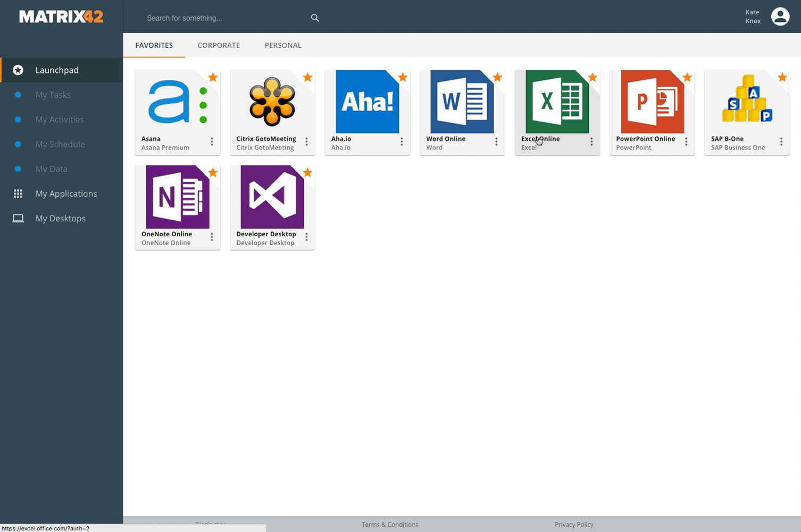Viewport: 801px width, 532px height.
Task: Expand the OneNote Online tile menu
Action: click(212, 237)
